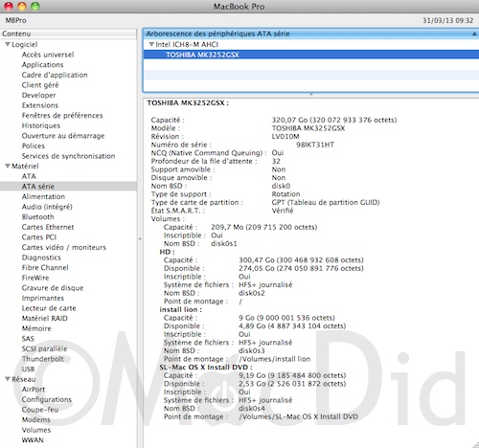
Task: Click mount point /Volumes/install lion
Action: 275,359
